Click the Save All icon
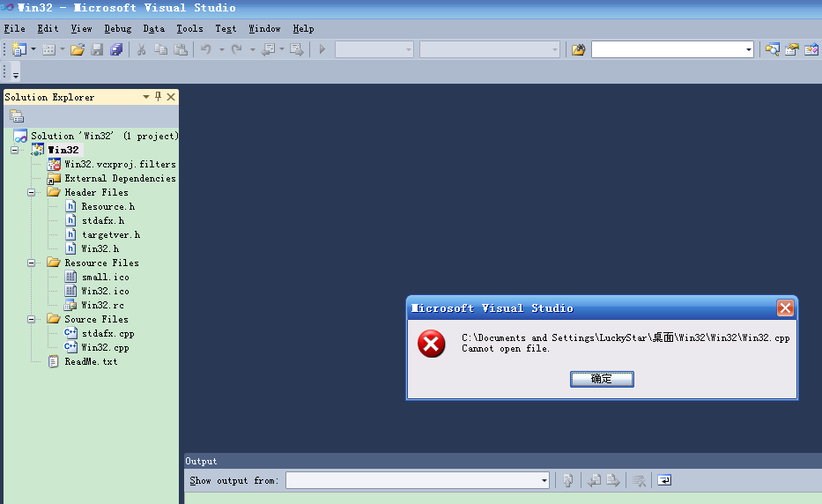Image resolution: width=822 pixels, height=504 pixels. pos(116,50)
